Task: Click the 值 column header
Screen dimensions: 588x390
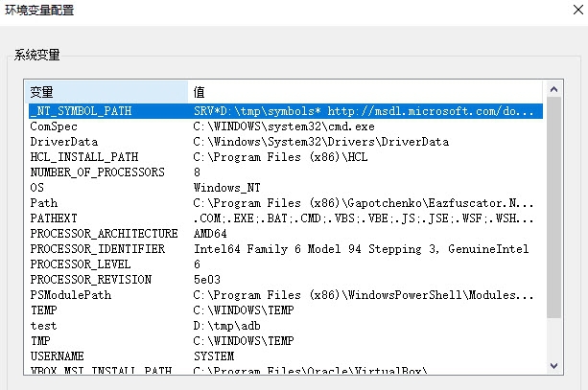Action: click(365, 91)
